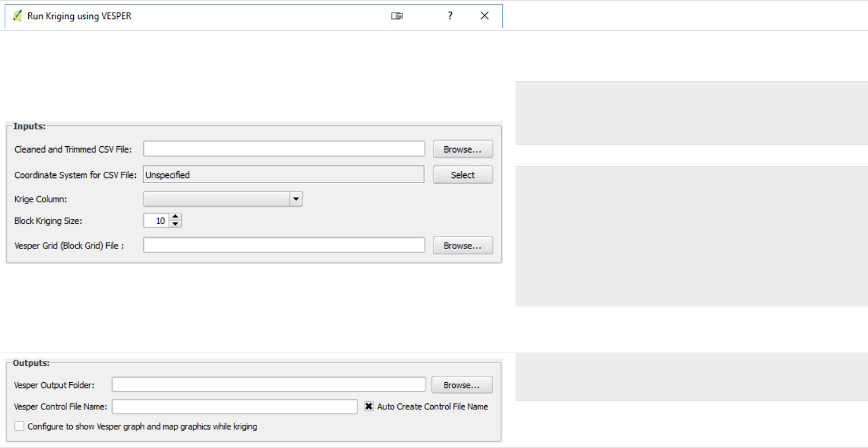Click the Cleaned and Trimmed CSV File field
Image resolution: width=868 pixels, height=448 pixels.
pyautogui.click(x=284, y=149)
